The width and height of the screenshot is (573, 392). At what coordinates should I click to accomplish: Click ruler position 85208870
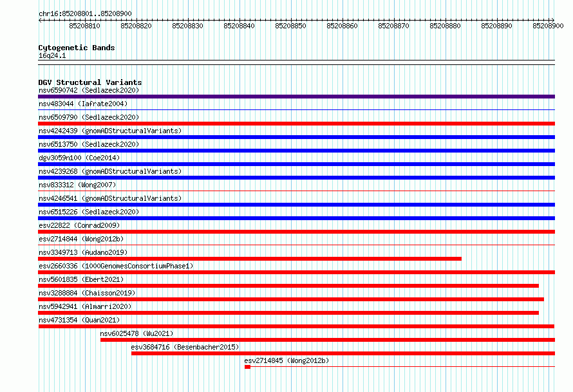click(x=393, y=26)
